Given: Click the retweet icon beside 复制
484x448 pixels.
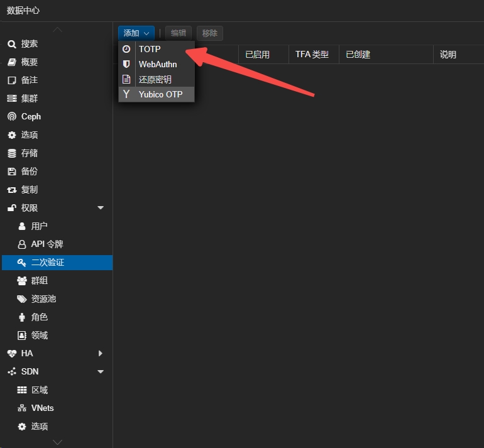Looking at the screenshot, I should (x=12, y=190).
